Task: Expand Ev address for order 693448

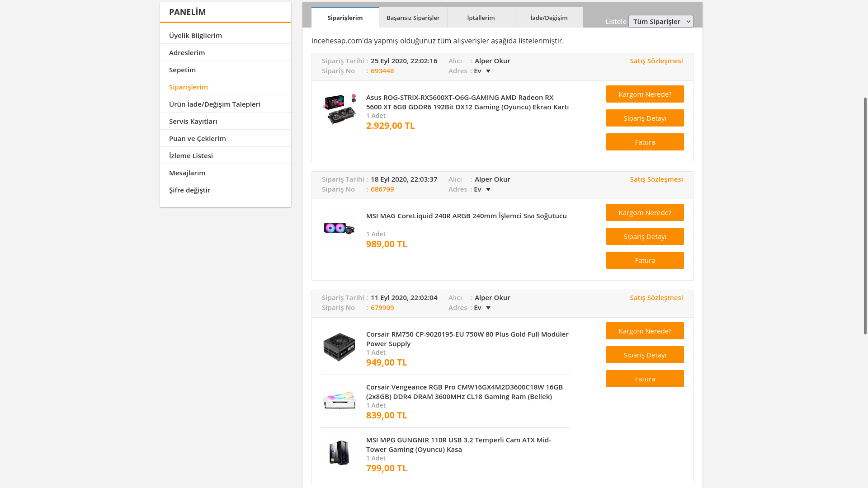Action: (x=482, y=71)
